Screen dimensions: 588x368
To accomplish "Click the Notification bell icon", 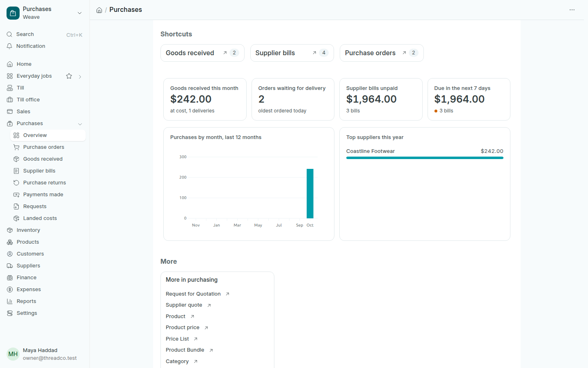I will point(9,46).
